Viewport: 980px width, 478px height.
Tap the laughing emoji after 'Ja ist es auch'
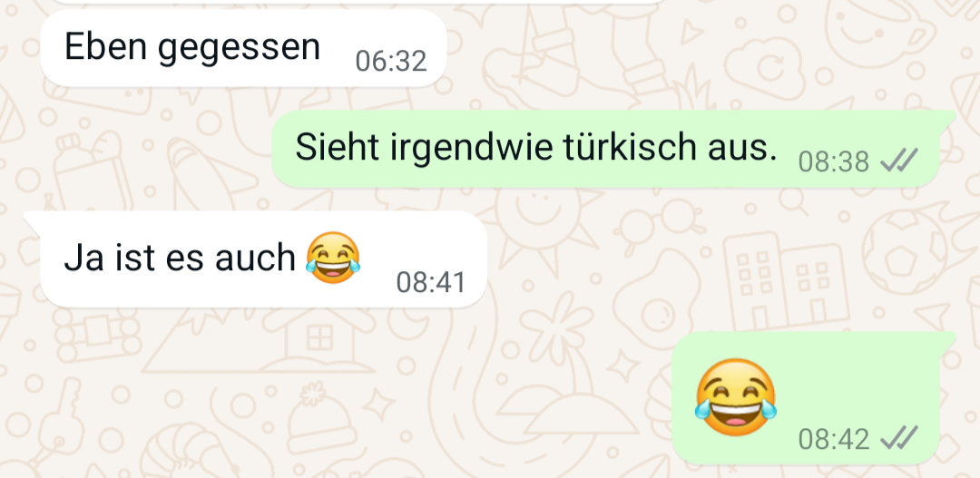click(333, 258)
